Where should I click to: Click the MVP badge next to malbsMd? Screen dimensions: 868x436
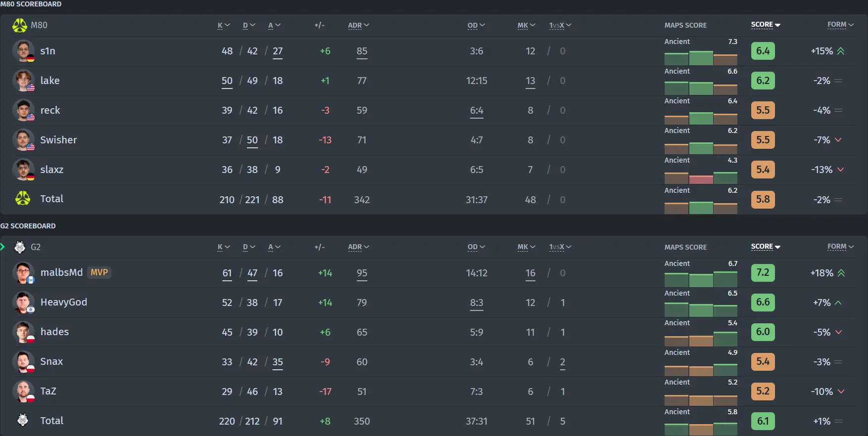pos(99,272)
